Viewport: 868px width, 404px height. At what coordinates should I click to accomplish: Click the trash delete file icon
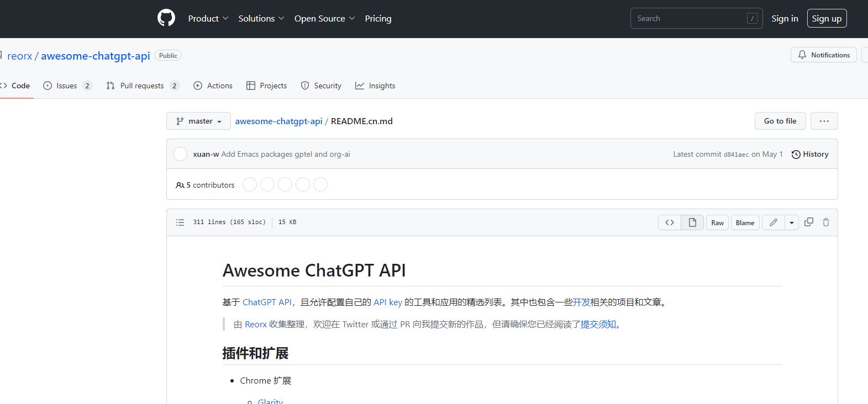826,222
